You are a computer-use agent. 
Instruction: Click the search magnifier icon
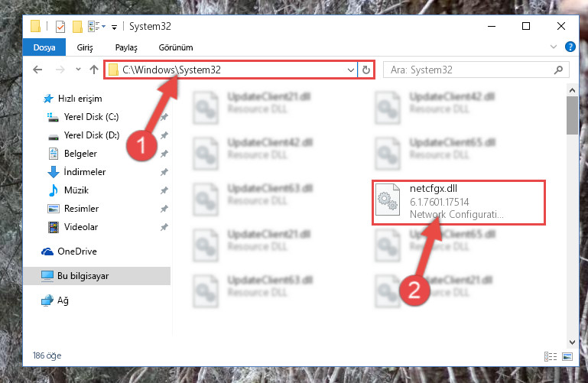[558, 70]
